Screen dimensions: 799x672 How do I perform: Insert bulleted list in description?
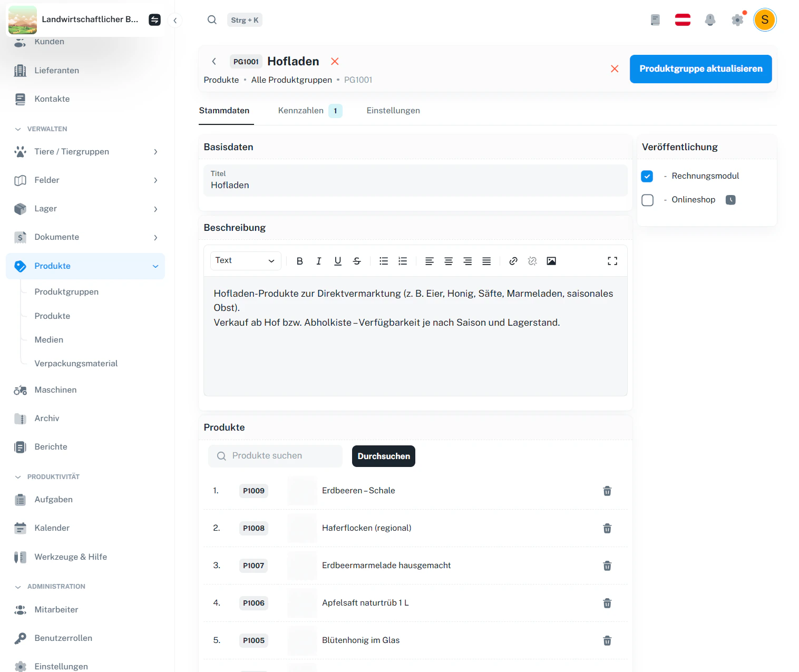(x=384, y=261)
